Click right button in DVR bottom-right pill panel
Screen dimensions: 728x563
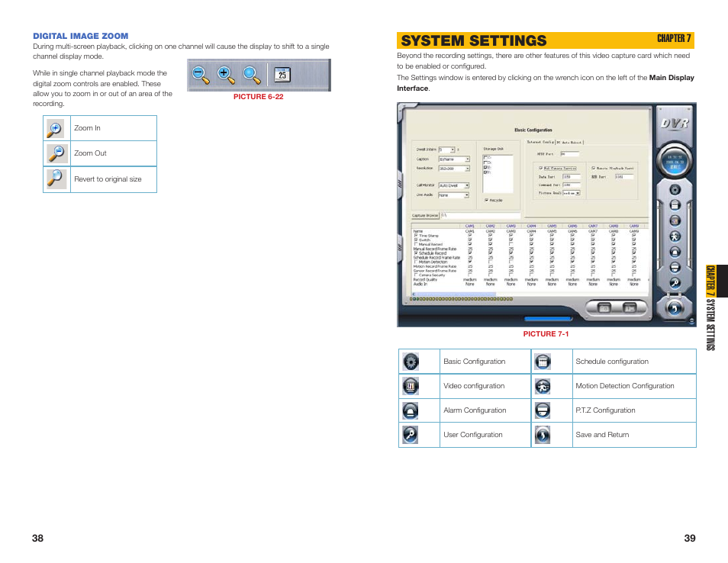(630, 307)
